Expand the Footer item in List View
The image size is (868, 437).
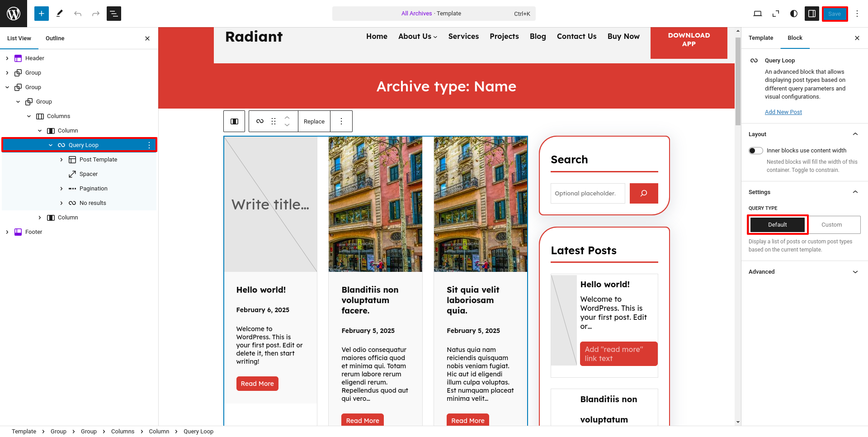tap(7, 232)
